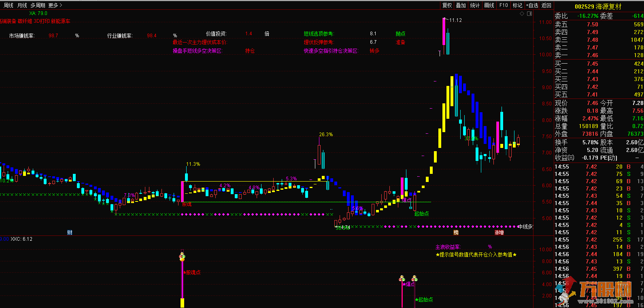
Task: Click the signal balls icon above 爆点
Action: [x=402, y=278]
